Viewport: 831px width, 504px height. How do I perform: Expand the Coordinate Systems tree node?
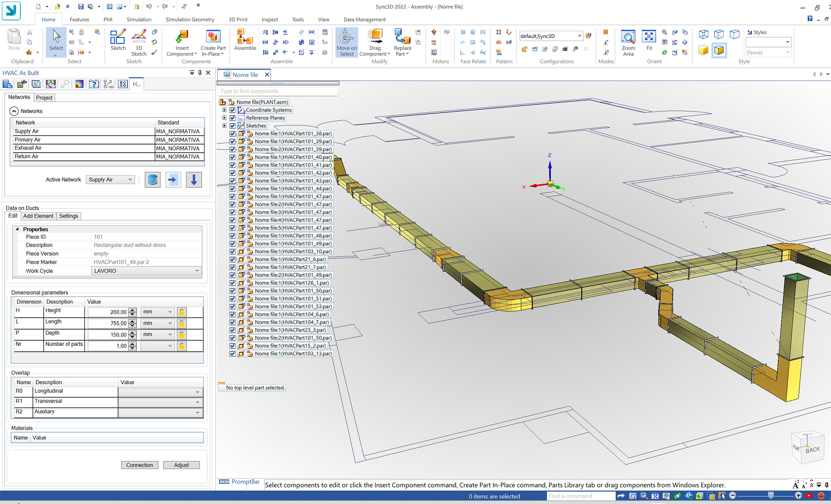point(224,110)
